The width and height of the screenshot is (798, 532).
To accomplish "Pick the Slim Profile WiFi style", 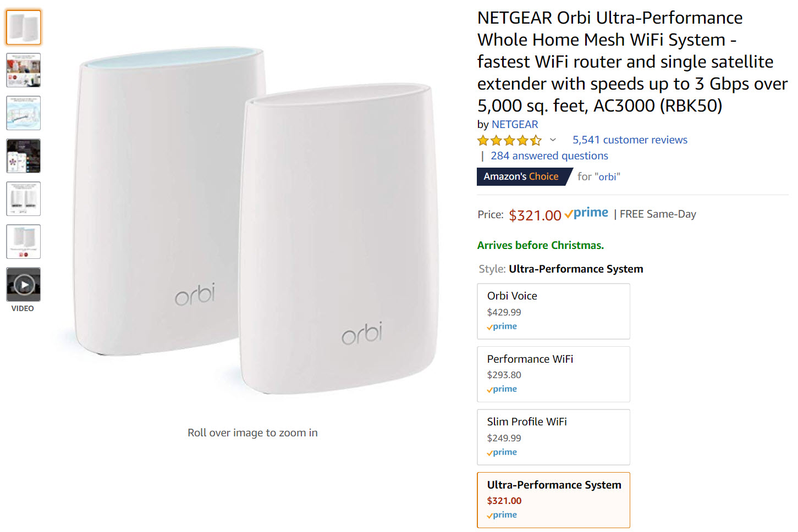I will coord(553,437).
